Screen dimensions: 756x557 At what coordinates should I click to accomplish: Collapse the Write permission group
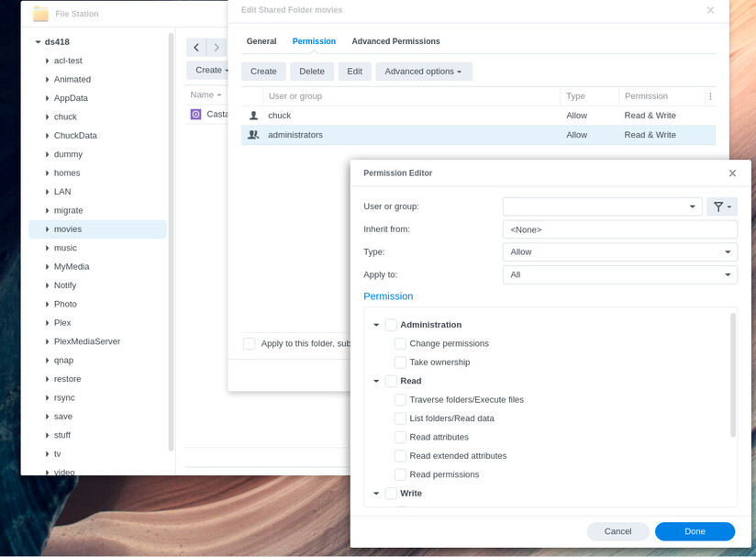(376, 494)
